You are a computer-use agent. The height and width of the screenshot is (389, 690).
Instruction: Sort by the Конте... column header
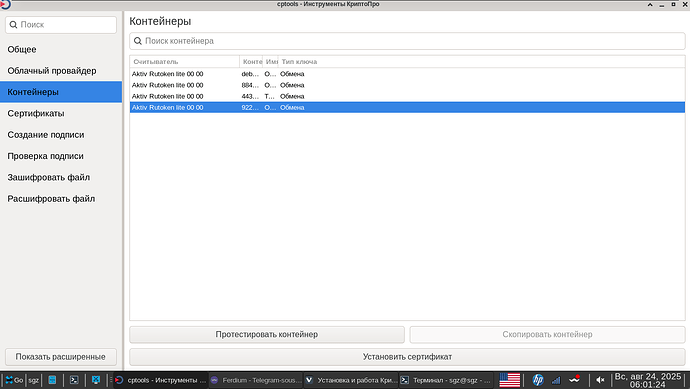click(251, 62)
